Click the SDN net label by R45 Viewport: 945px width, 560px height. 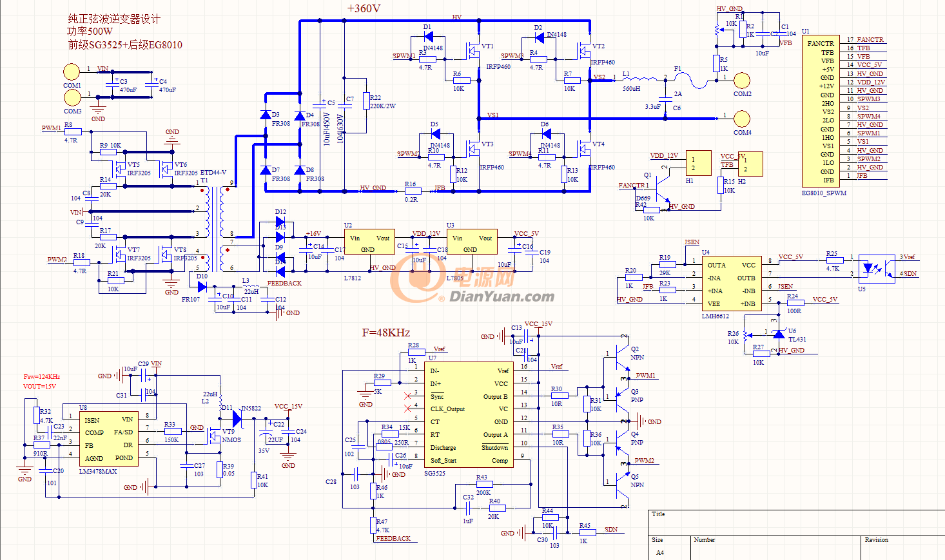(x=611, y=530)
